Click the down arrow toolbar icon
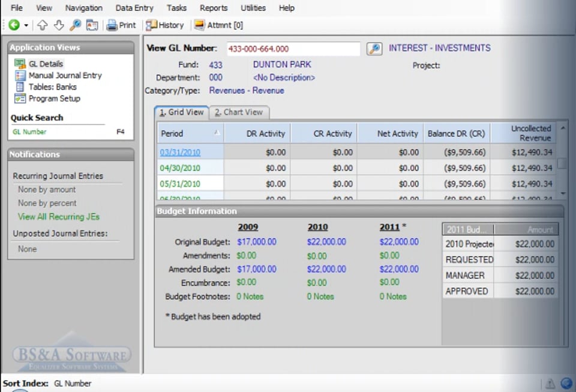This screenshot has width=576, height=392. click(x=59, y=25)
